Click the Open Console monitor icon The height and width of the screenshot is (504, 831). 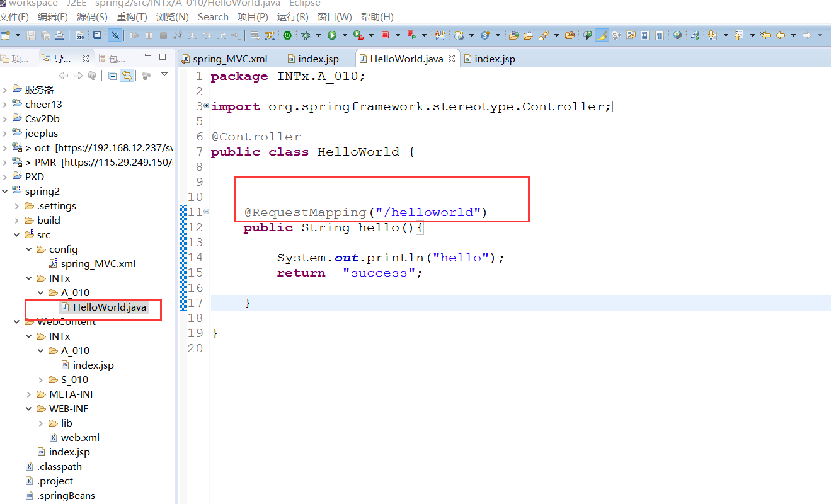(x=97, y=35)
